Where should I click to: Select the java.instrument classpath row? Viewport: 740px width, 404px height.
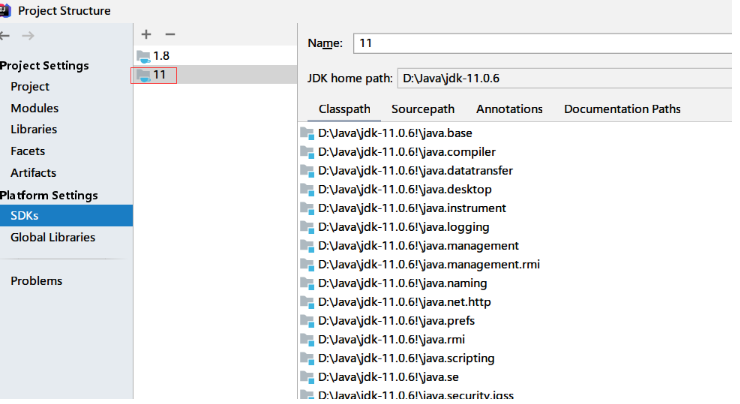[516, 209]
